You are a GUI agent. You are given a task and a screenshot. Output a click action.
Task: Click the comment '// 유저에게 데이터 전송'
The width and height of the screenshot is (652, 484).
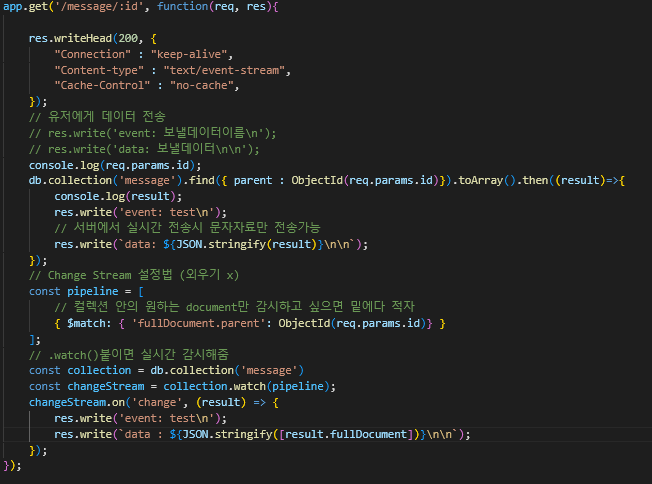[x=97, y=116]
